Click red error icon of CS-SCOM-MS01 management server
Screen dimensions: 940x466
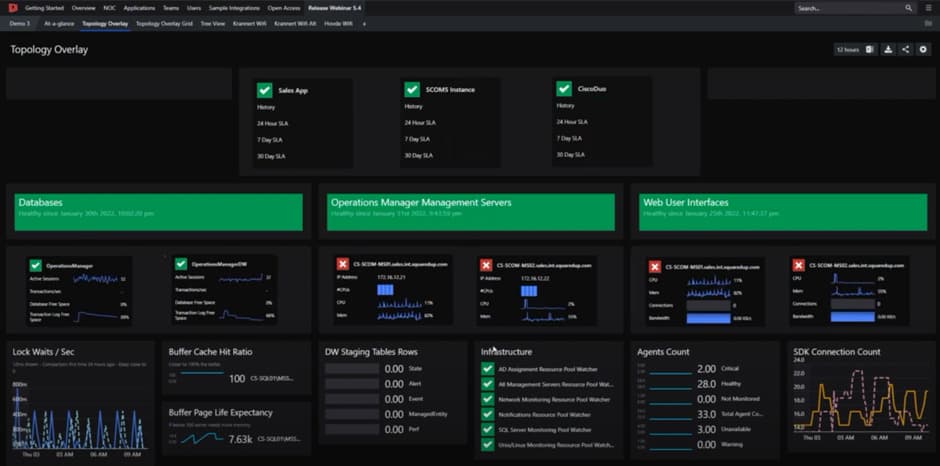click(x=342, y=264)
